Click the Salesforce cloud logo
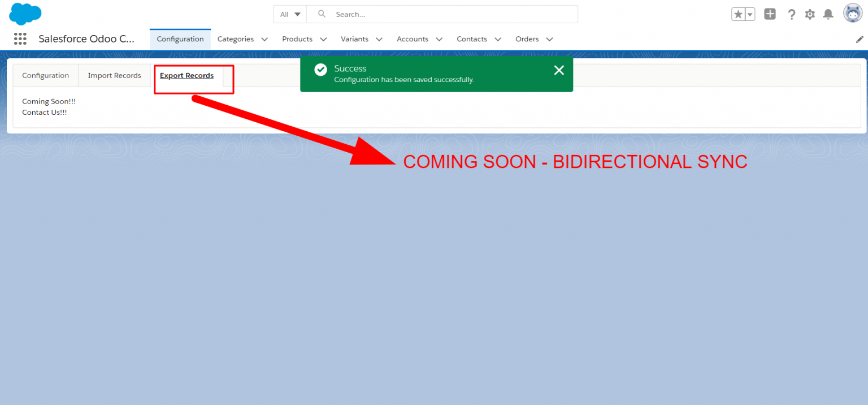The height and width of the screenshot is (405, 868). [25, 14]
